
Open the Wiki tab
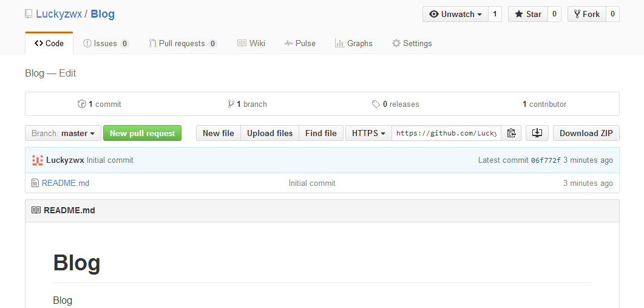tap(251, 43)
